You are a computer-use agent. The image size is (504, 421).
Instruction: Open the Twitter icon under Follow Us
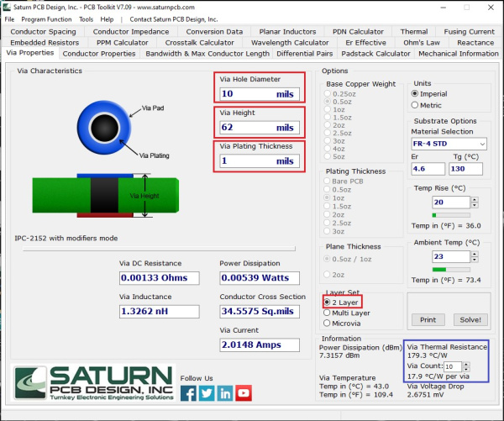coord(207,393)
